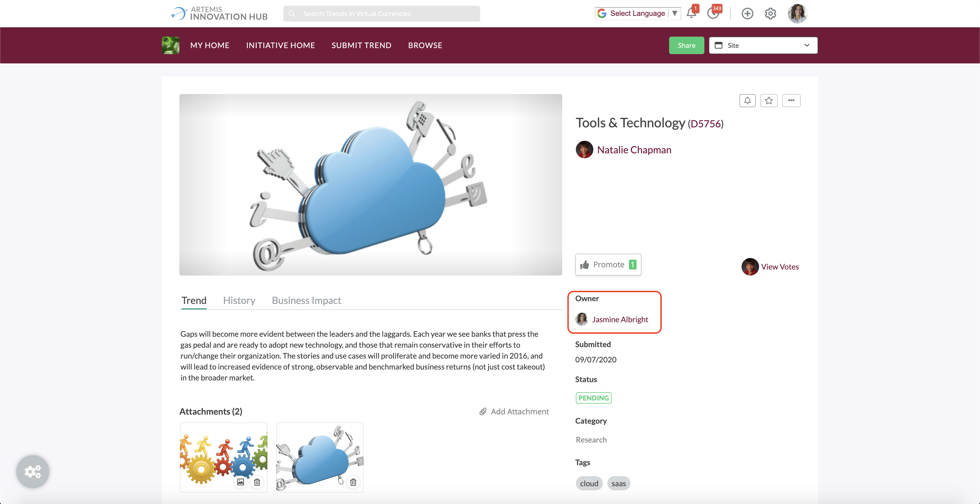Click the D5756 trend ID

(706, 124)
